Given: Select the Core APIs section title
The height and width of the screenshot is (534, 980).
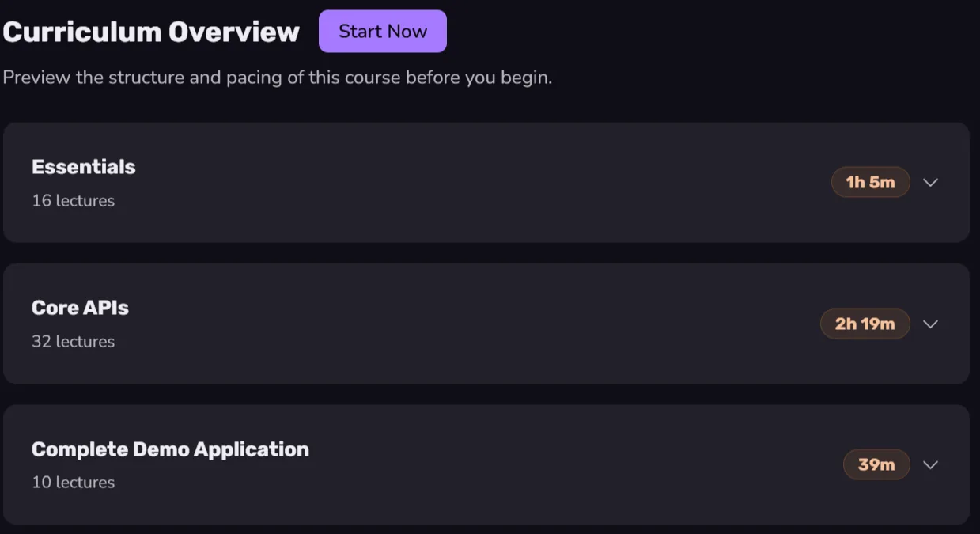Looking at the screenshot, I should 80,308.
